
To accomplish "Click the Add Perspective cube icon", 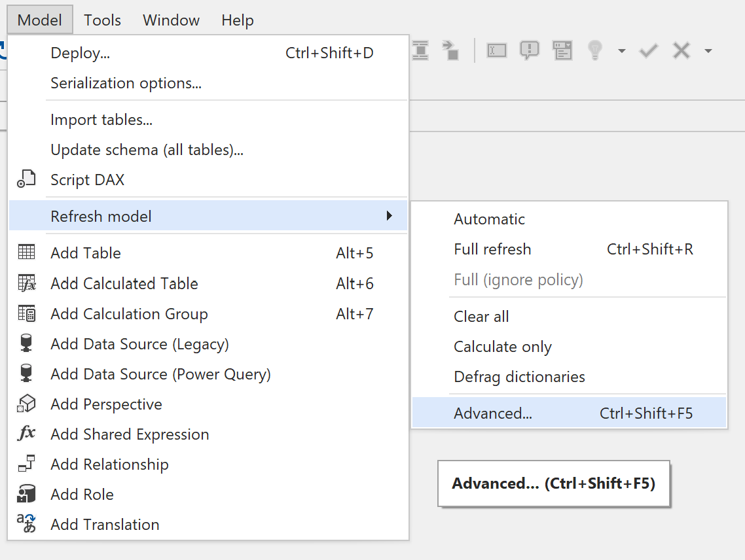I will tap(26, 404).
